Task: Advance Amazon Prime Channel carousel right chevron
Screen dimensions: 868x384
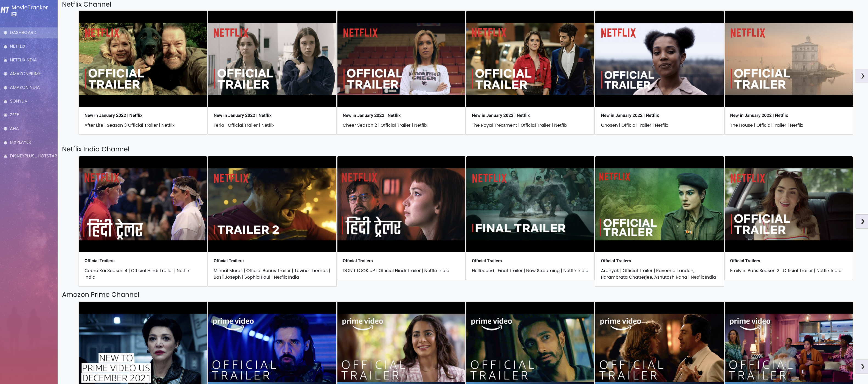Action: coord(862,366)
